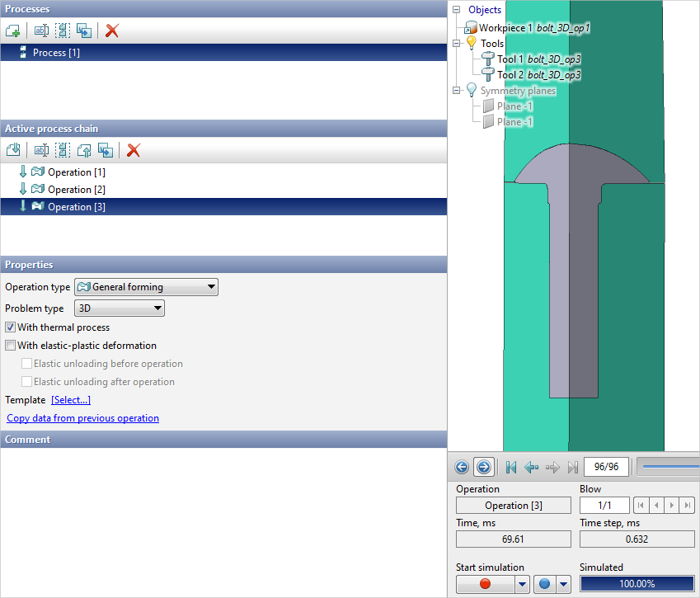The height and width of the screenshot is (598, 700).
Task: Collapse the Tools tree node
Action: click(x=456, y=44)
